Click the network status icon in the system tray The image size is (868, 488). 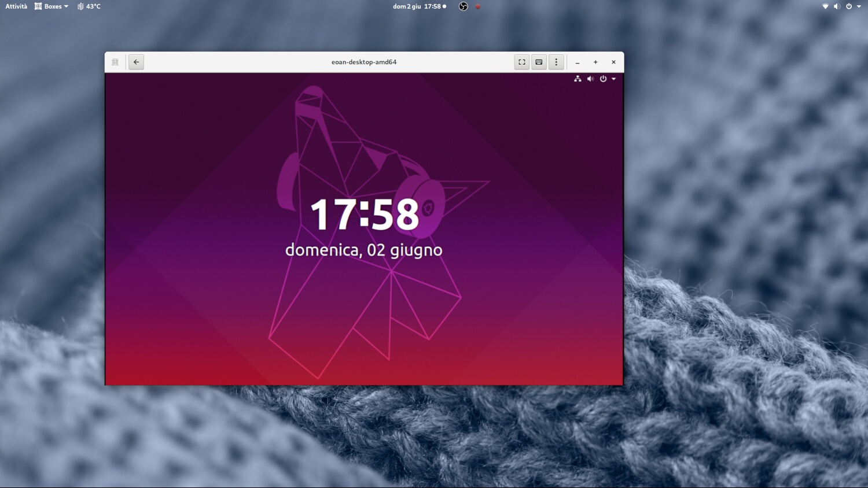[825, 6]
